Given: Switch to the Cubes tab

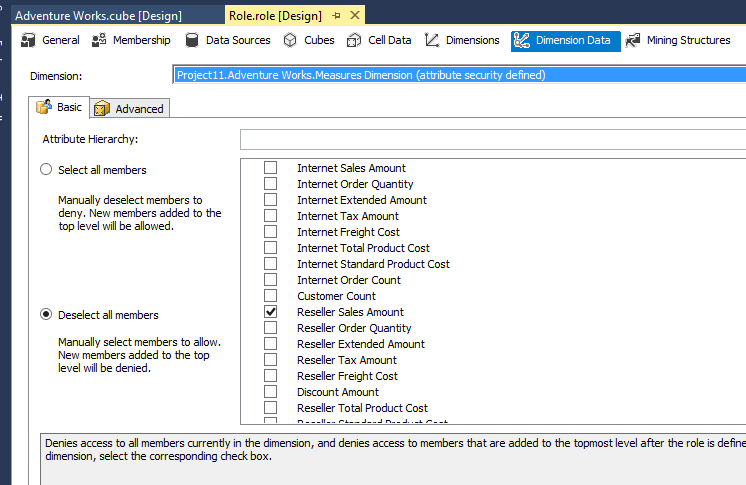Looking at the screenshot, I should tap(309, 40).
